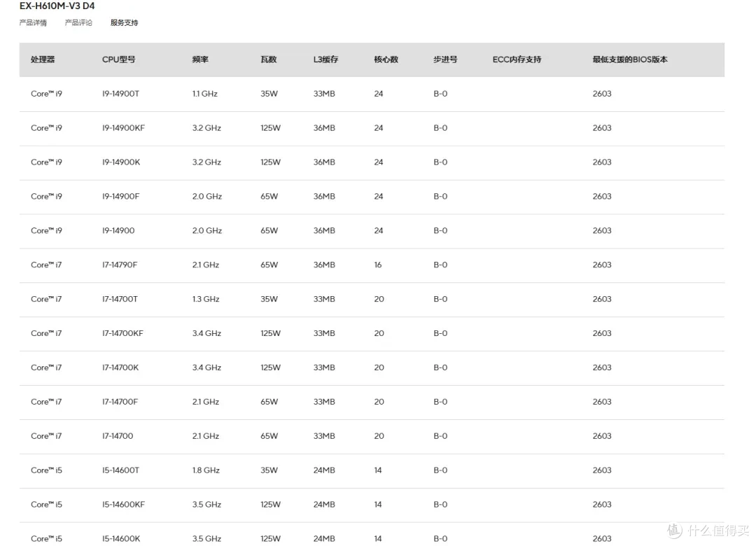Click the L3缓存 column header
This screenshot has width=756, height=546.
(326, 59)
